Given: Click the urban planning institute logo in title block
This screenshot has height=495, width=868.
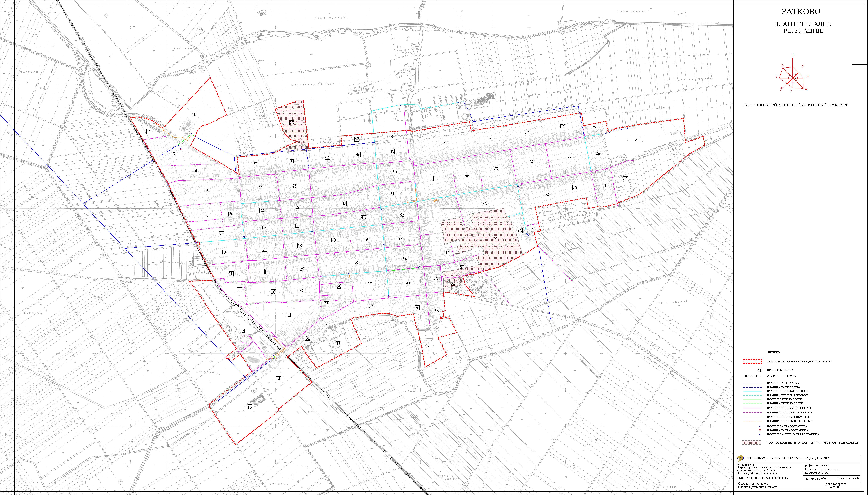Looking at the screenshot, I should 740,459.
